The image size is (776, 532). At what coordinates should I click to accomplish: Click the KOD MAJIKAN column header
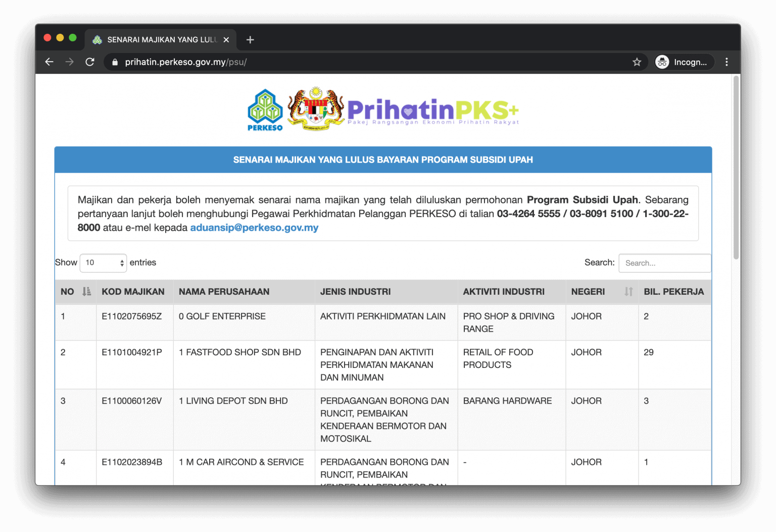[x=133, y=292]
